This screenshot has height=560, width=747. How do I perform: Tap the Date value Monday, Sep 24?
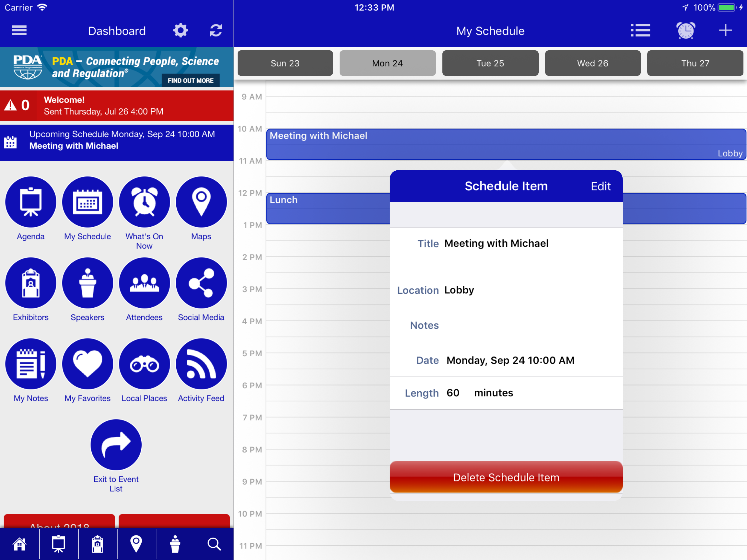(510, 360)
